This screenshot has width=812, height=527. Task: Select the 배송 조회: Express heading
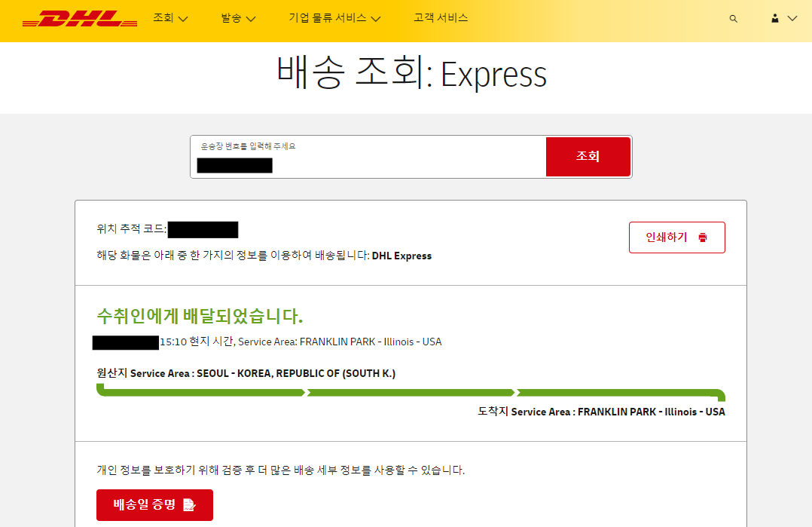[412, 72]
